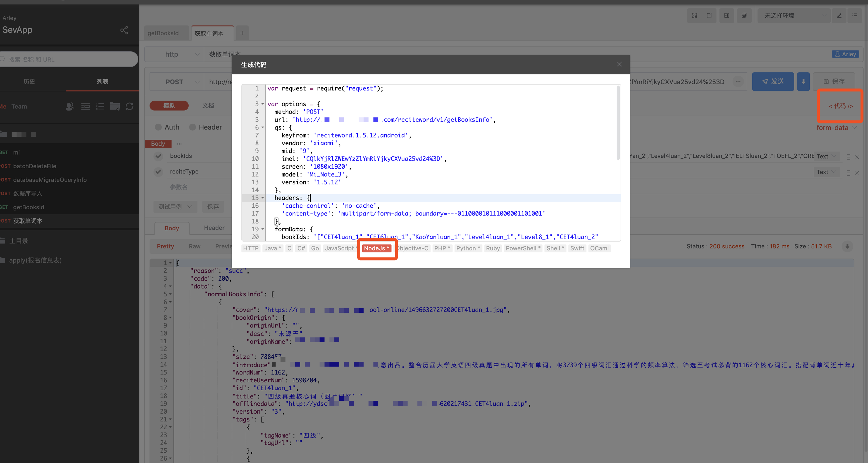This screenshot has width=868, height=463.
Task: Select the Auth radio option
Action: 158,127
